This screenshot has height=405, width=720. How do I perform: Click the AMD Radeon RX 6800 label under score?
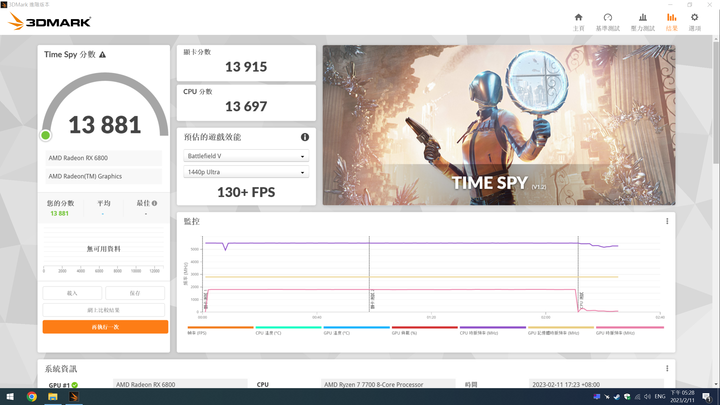(x=103, y=158)
